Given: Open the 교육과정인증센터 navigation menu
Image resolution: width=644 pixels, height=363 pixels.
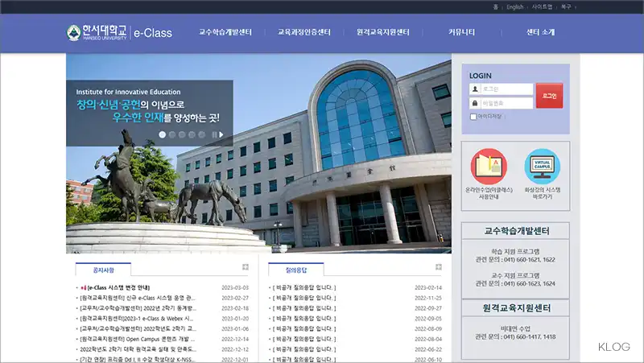Looking at the screenshot, I should coord(304,32).
